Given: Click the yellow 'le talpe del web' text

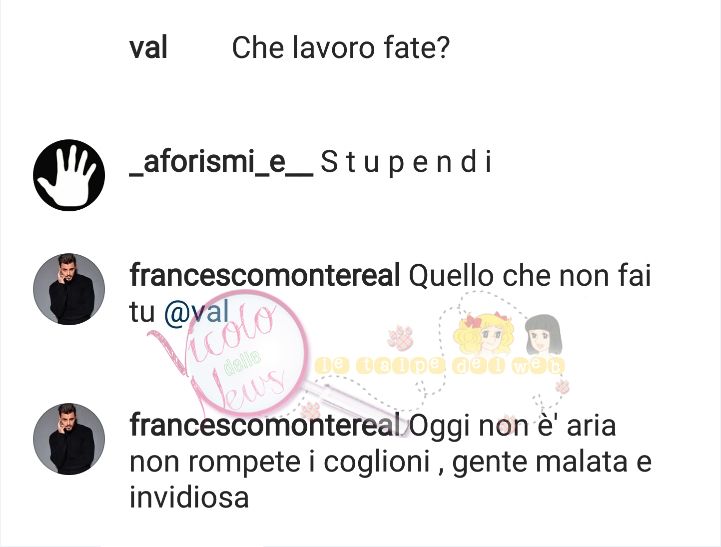Looking at the screenshot, I should 440,366.
